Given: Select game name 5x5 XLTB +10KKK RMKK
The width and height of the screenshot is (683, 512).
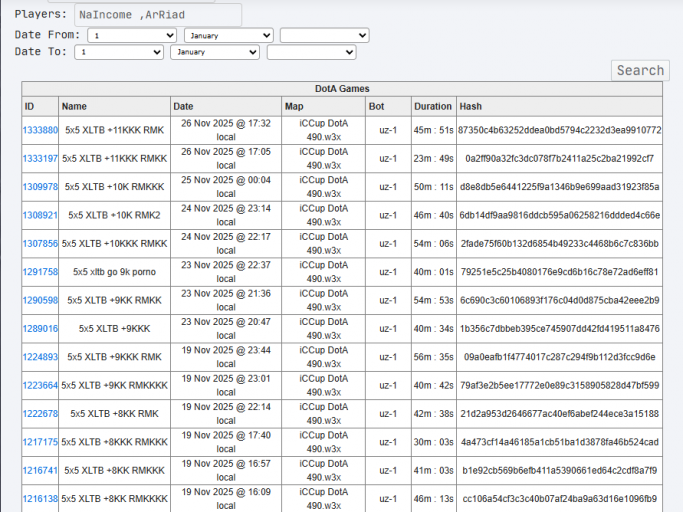Looking at the screenshot, I should (x=115, y=243).
